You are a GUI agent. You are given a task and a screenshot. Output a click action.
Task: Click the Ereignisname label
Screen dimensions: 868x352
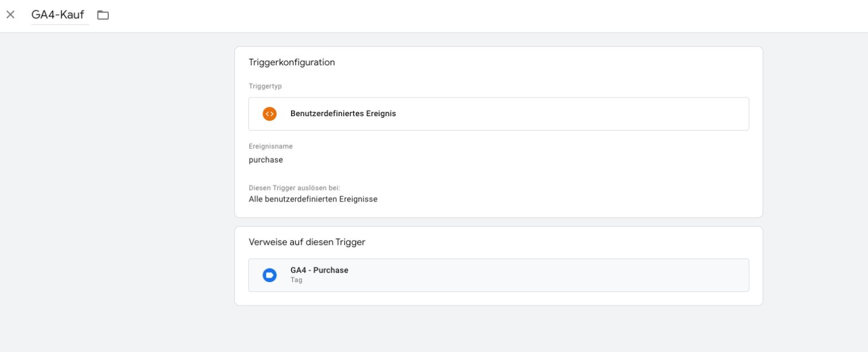[270, 147]
